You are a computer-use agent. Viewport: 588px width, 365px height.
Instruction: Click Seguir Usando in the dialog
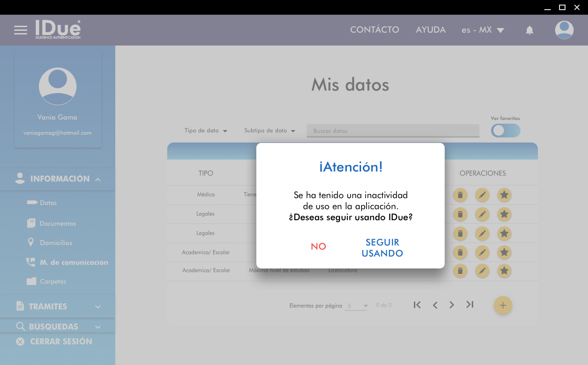pos(382,248)
